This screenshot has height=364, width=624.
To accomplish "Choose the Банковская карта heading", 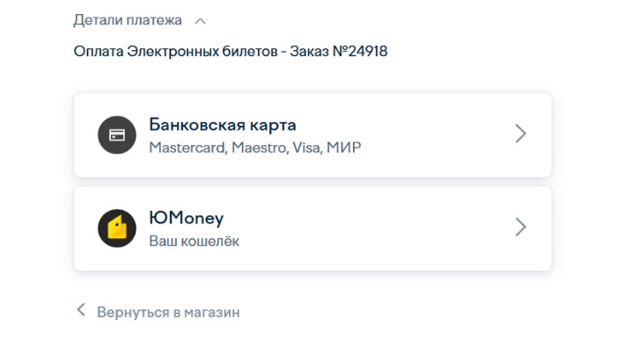I will pos(222,124).
